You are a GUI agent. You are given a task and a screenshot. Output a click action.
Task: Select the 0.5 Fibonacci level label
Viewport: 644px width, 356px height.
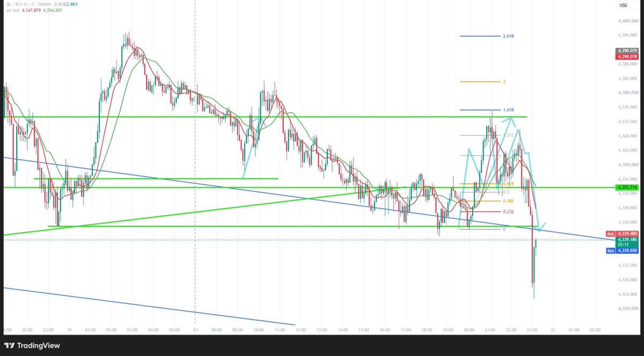point(506,192)
